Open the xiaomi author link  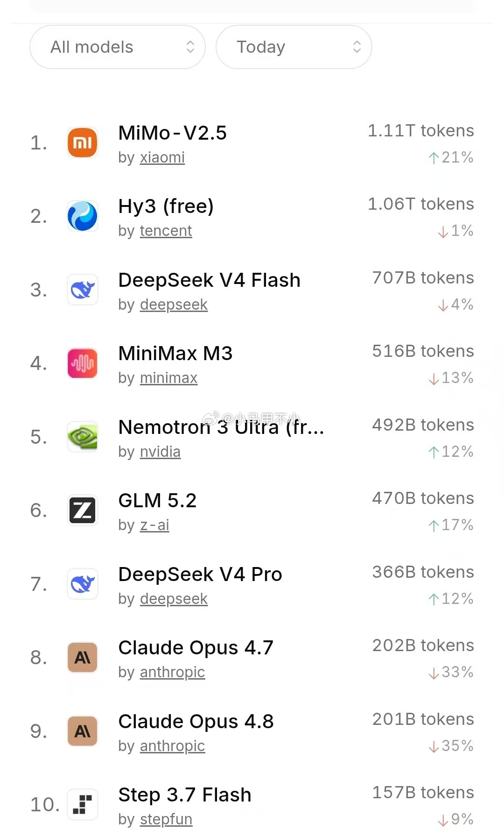[162, 158]
